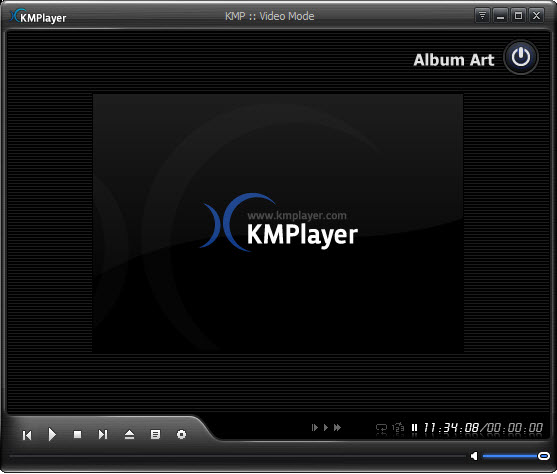Click the seek bar at the bottom

237,456
